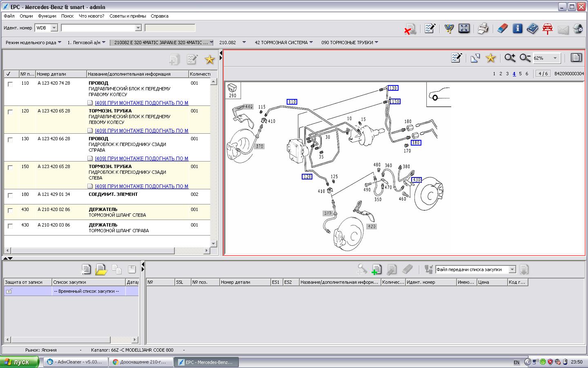Viewport: 588px width, 368px height.
Task: Check the box for part 130
Action: point(10,139)
